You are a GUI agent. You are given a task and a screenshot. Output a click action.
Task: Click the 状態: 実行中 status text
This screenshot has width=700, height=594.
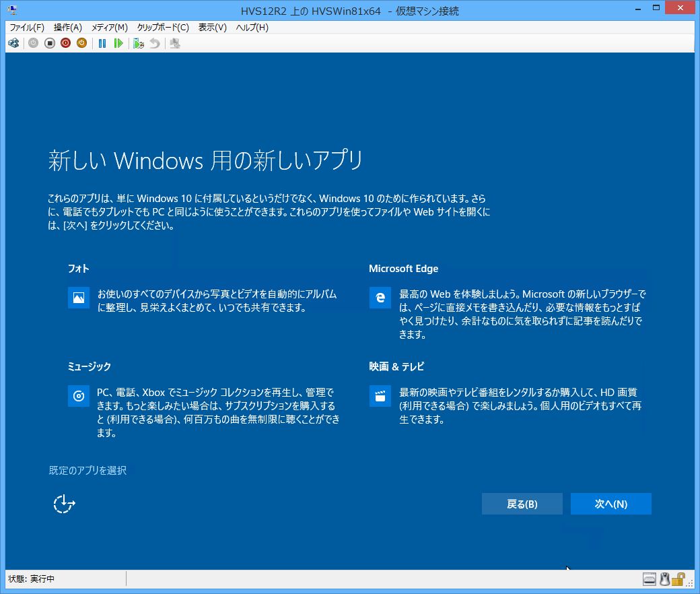click(31, 579)
